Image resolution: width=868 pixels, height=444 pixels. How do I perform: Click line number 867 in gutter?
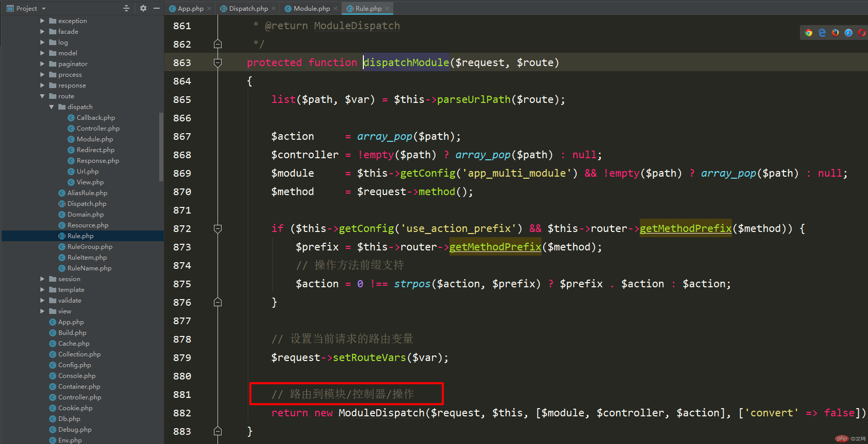tap(182, 136)
